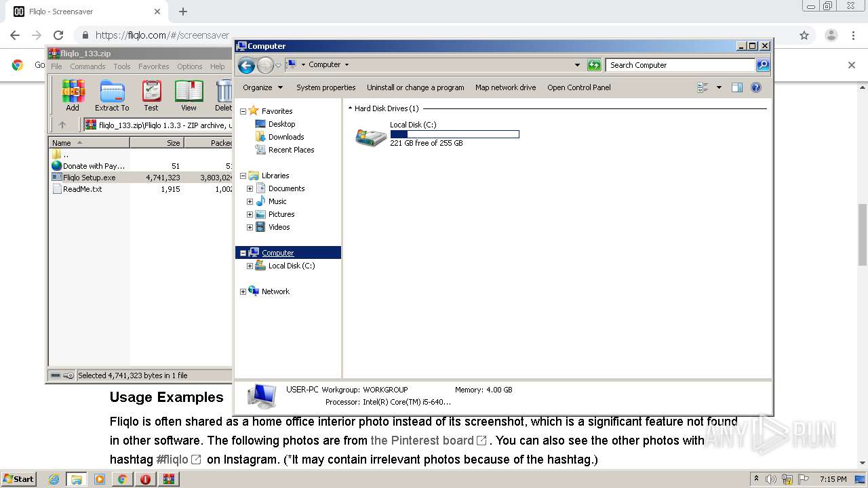Sort archive by Size column header
The width and height of the screenshot is (868, 488).
(157, 143)
